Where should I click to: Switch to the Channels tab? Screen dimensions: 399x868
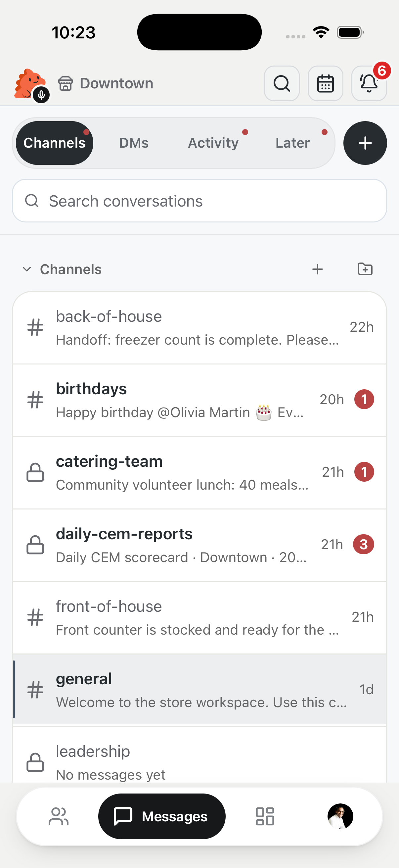point(55,143)
